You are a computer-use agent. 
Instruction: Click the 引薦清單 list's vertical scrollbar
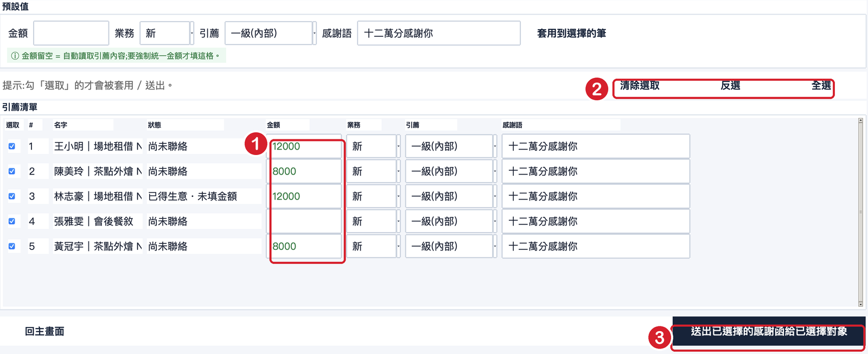[860, 213]
